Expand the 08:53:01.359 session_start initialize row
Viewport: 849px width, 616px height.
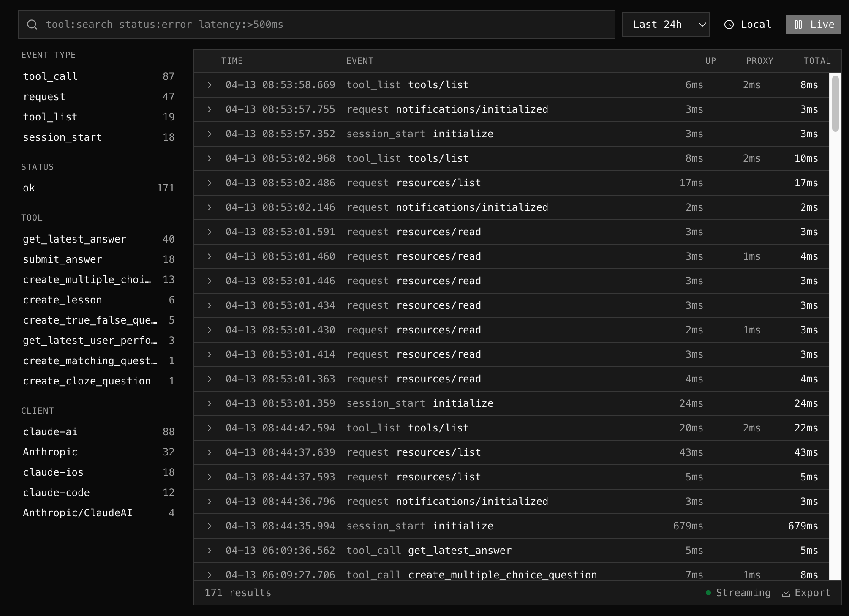(x=210, y=403)
